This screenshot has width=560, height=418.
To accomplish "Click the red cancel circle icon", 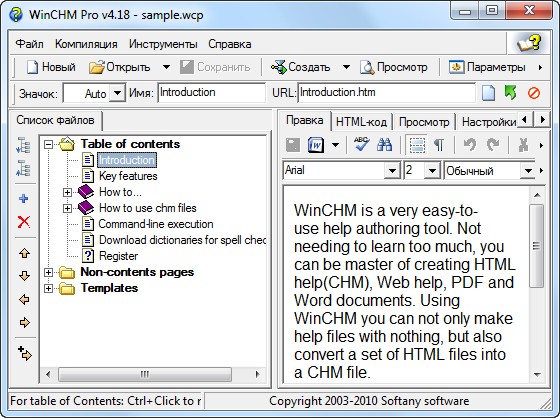I will point(534,93).
